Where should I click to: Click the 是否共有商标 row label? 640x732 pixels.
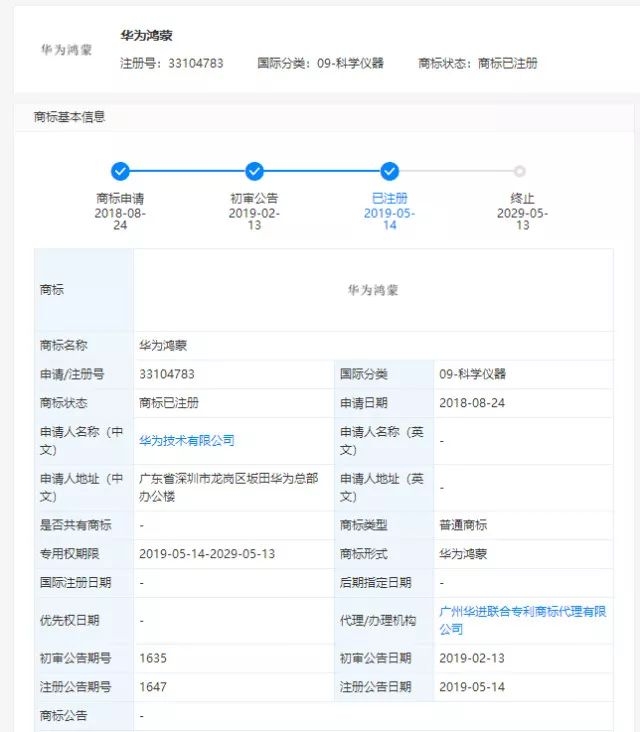click(75, 525)
